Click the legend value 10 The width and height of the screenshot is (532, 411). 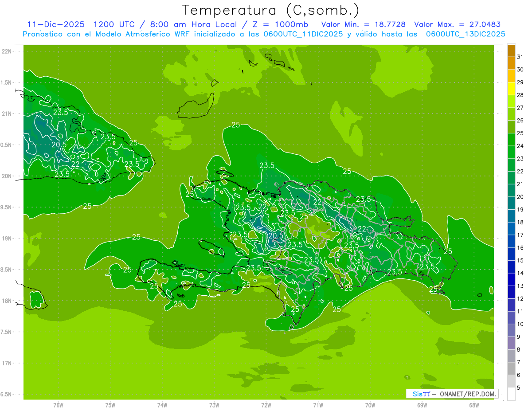520,324
